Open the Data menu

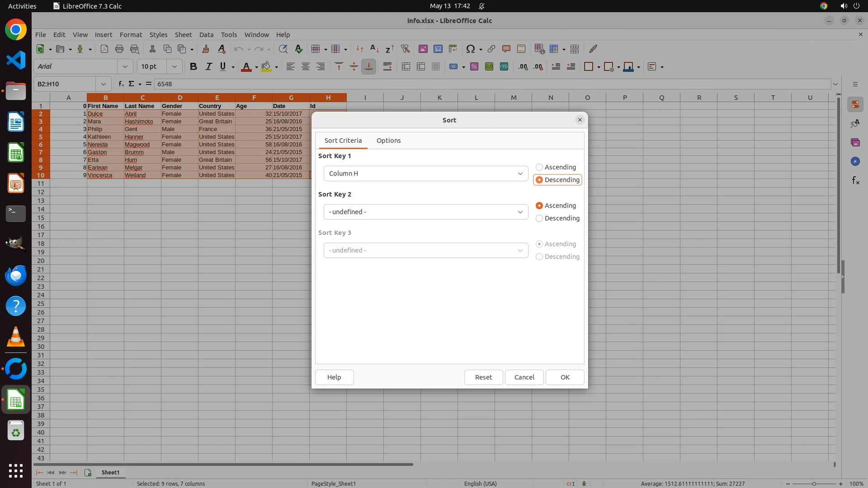point(206,34)
